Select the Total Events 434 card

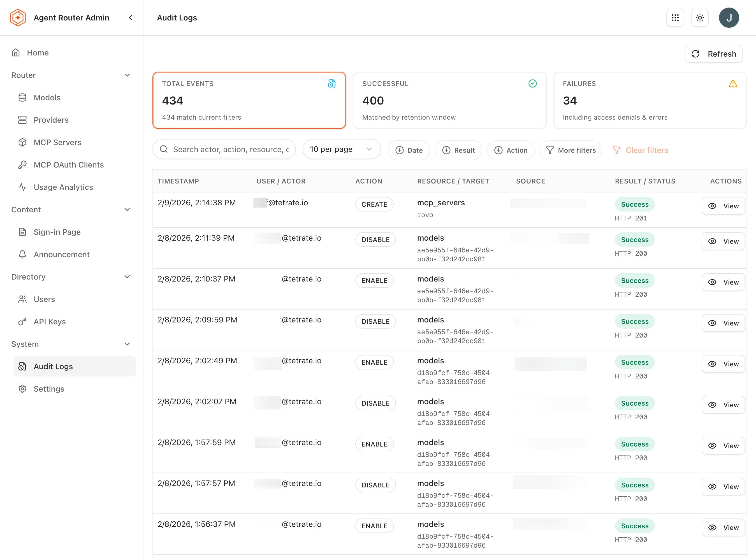pyautogui.click(x=249, y=100)
